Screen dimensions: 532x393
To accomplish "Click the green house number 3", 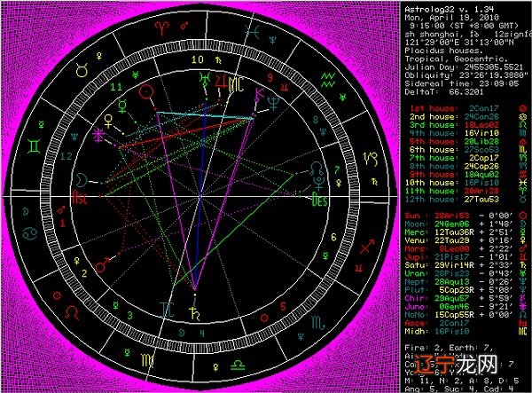I will (x=129, y=316).
